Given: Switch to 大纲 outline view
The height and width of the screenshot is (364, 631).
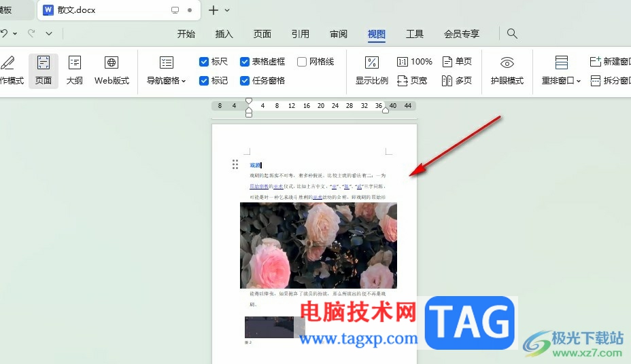Looking at the screenshot, I should [74, 71].
